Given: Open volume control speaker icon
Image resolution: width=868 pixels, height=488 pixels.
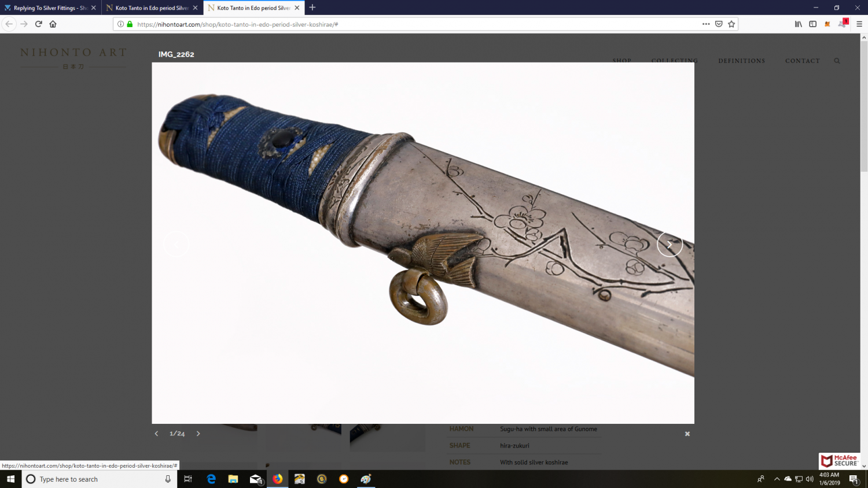Looking at the screenshot, I should tap(810, 479).
